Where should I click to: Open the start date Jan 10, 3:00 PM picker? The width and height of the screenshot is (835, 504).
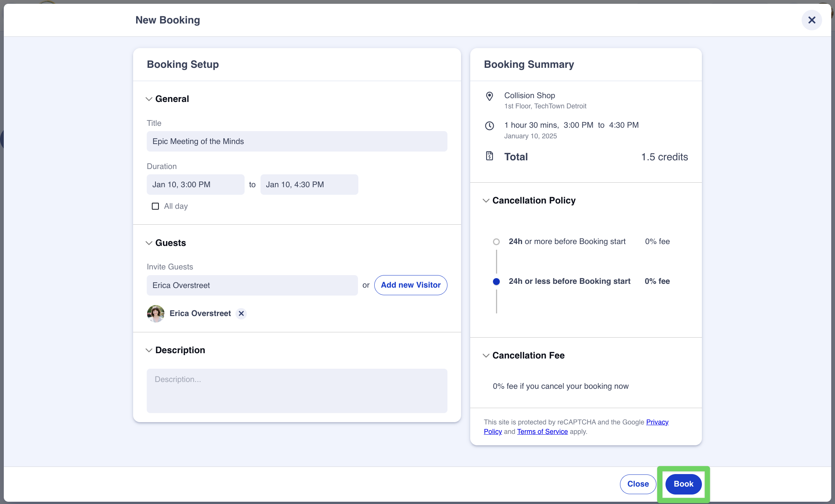(195, 185)
